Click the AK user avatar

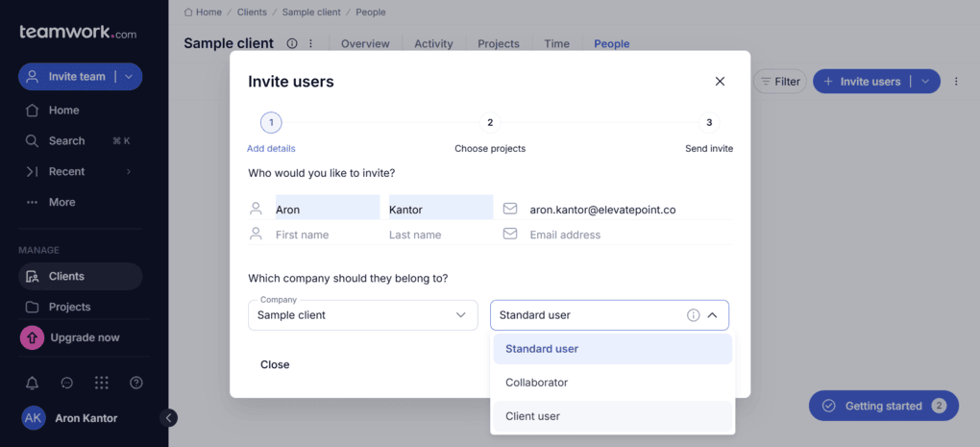tap(33, 418)
